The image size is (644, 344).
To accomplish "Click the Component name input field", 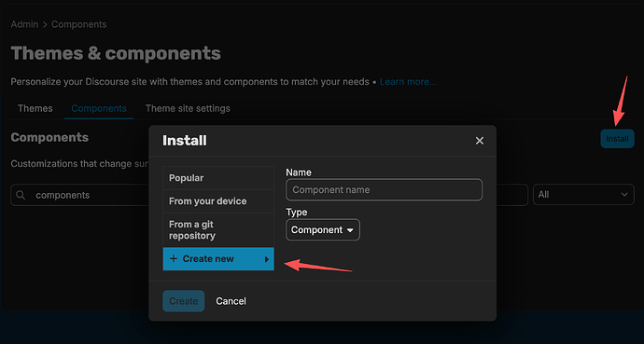I will (384, 190).
